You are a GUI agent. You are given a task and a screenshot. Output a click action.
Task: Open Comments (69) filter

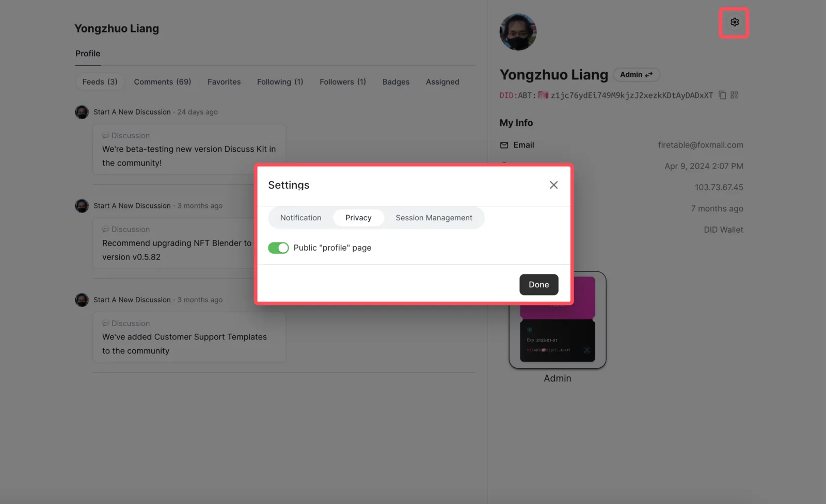click(x=163, y=82)
